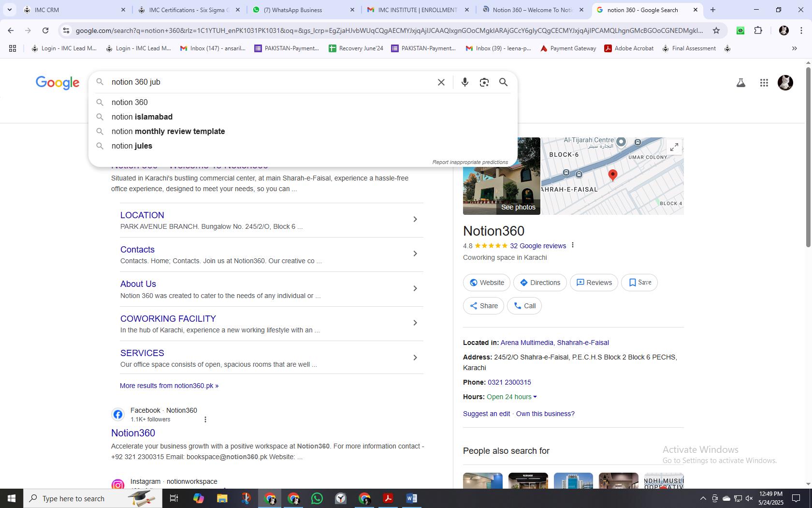Select suggestion 'notion islamabad'
This screenshot has width=812, height=508.
click(303, 117)
